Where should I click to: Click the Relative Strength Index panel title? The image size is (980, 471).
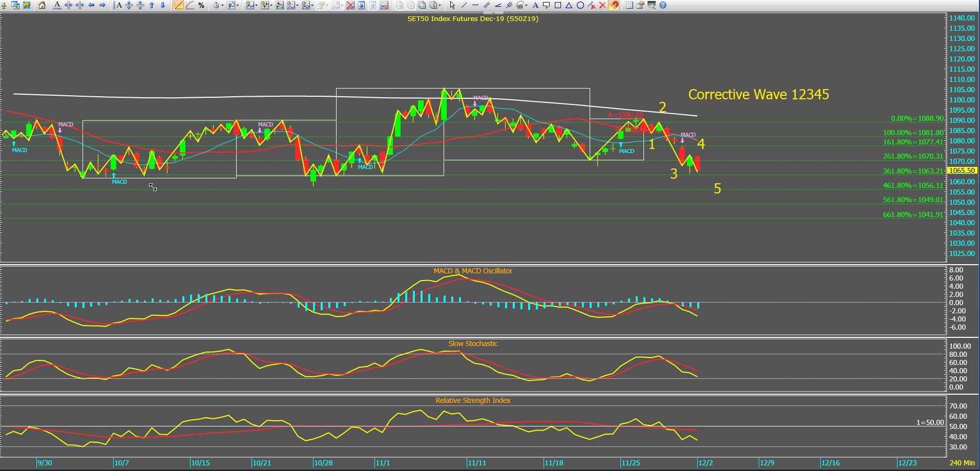pyautogui.click(x=472, y=400)
